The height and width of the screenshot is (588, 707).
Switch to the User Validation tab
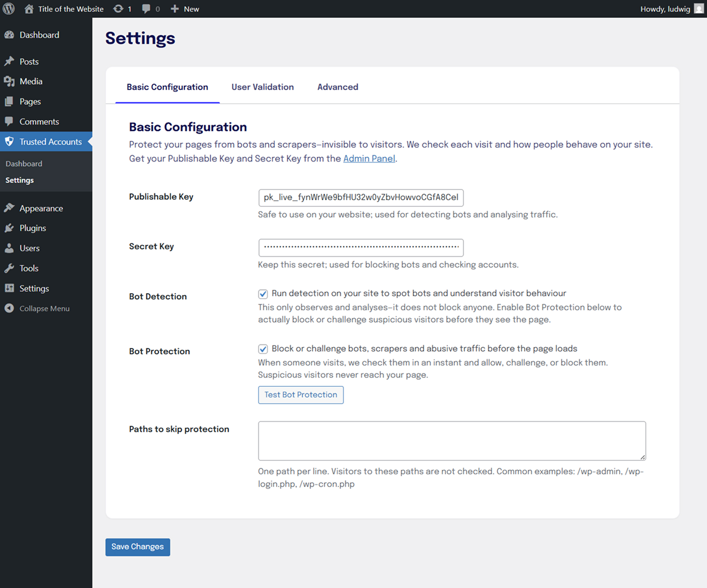(x=263, y=87)
